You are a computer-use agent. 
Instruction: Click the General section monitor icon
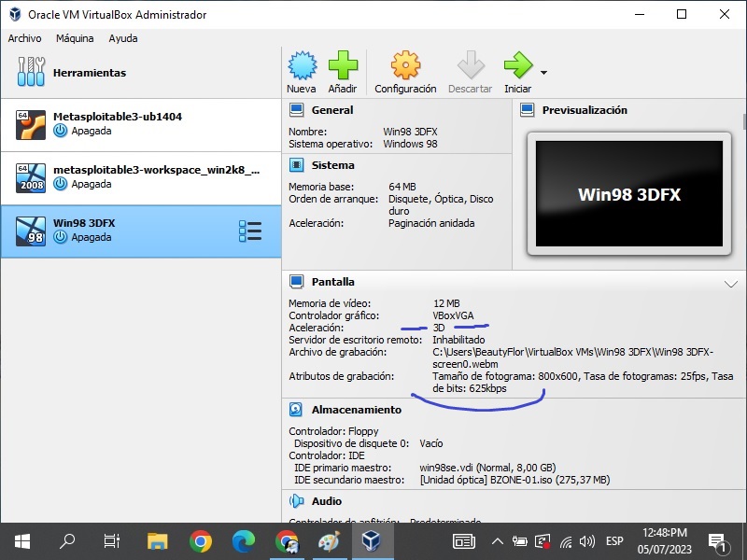pos(296,110)
